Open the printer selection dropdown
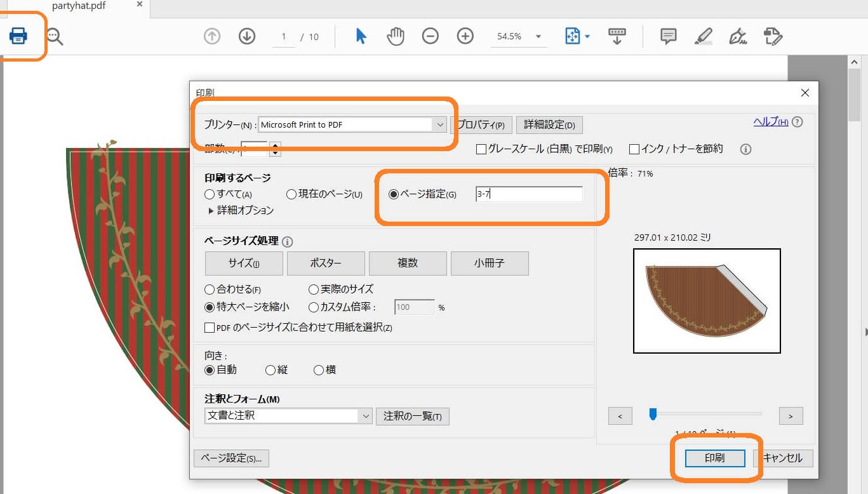 [352, 124]
